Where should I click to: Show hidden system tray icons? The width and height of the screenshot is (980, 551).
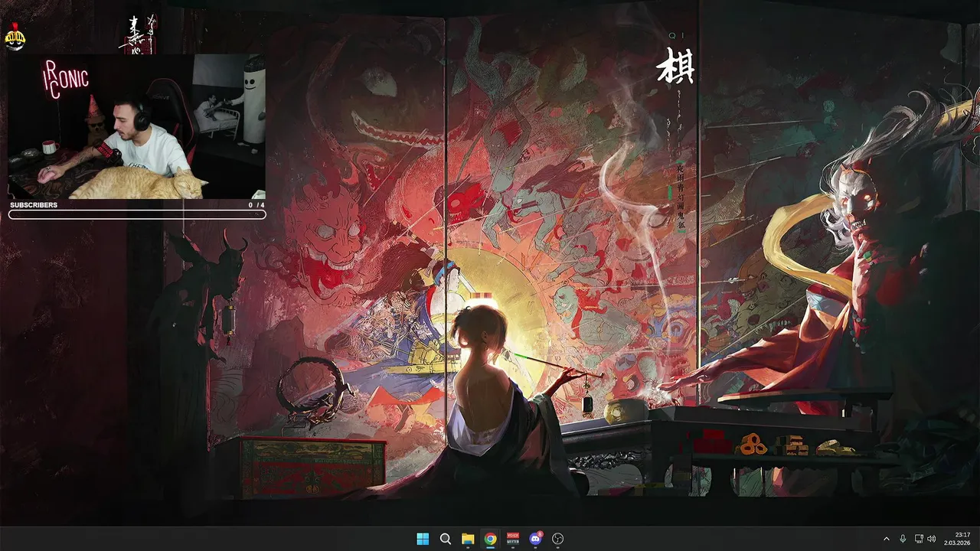point(887,539)
